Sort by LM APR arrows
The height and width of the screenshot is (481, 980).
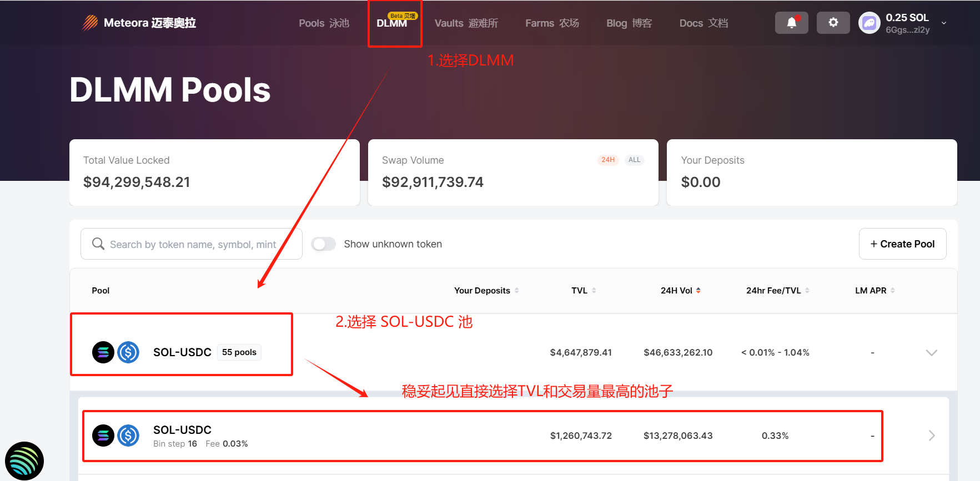pos(892,290)
